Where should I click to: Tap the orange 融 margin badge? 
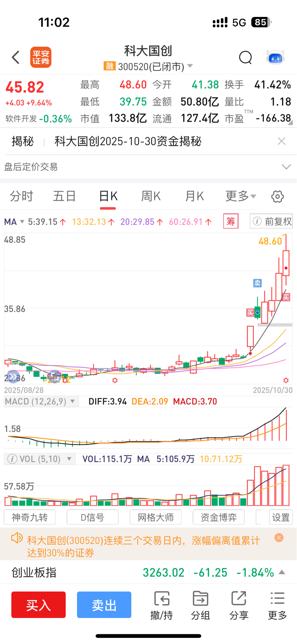click(110, 66)
